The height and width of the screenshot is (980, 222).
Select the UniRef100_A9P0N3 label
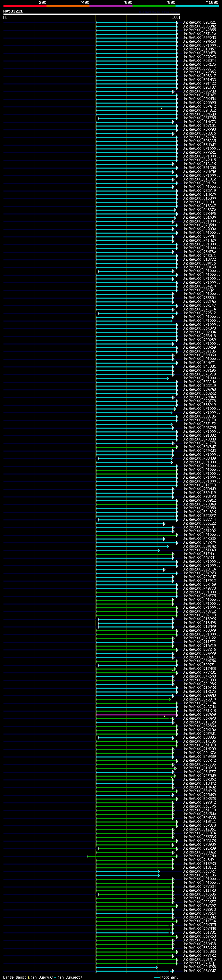pyautogui.click(x=199, y=38)
